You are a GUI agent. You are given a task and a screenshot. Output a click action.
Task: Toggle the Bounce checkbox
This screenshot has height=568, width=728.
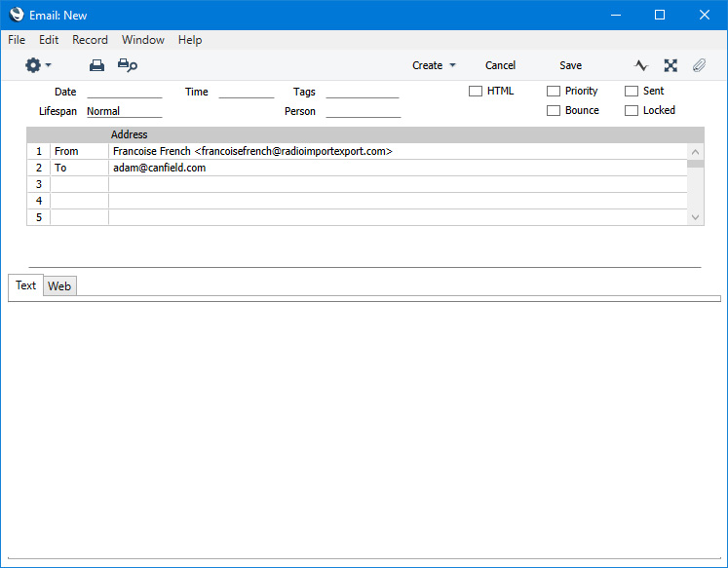[x=554, y=110]
